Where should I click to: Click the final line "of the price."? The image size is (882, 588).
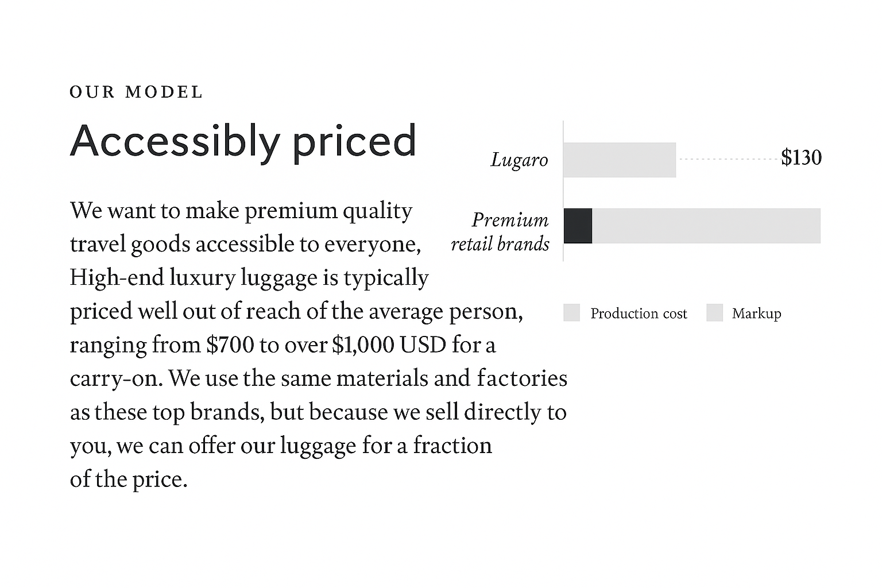tap(129, 479)
